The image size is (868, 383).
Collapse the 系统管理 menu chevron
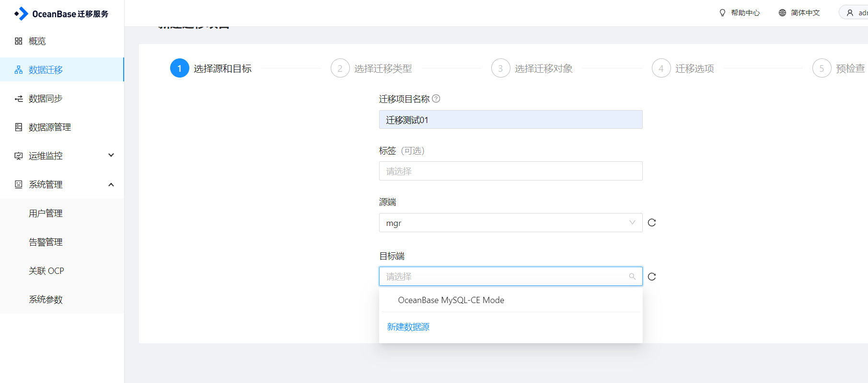(x=111, y=184)
